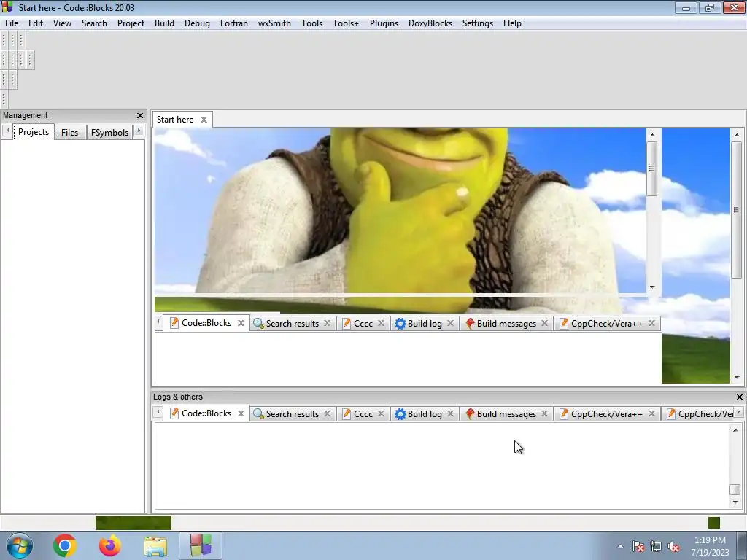Select the Start here editor tab

[175, 120]
